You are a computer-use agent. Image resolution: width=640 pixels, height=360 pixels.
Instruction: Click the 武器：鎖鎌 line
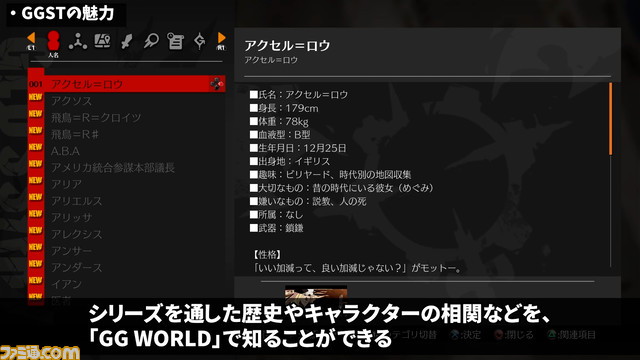pos(276,228)
